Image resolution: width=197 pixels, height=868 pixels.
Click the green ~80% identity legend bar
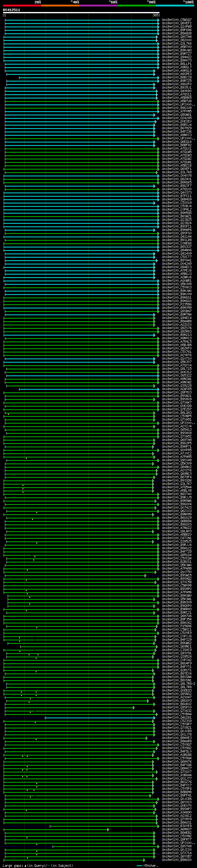[x=137, y=6]
